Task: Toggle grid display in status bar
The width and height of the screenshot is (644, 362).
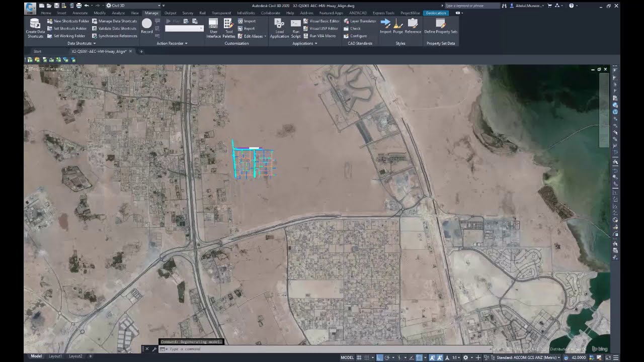Action: 359,357
